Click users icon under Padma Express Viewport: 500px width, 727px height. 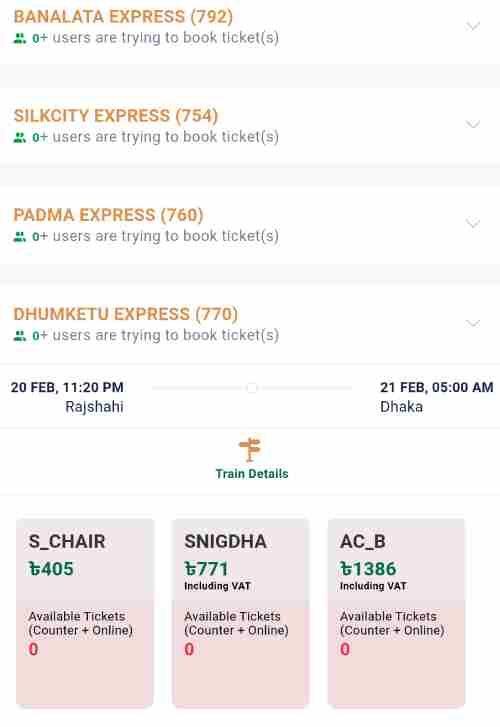19,237
